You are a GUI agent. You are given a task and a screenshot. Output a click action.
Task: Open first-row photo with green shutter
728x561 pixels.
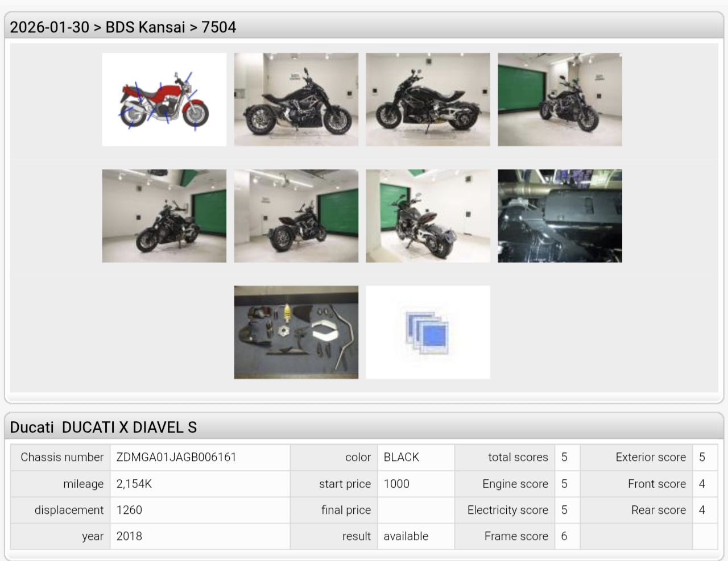[x=560, y=99]
